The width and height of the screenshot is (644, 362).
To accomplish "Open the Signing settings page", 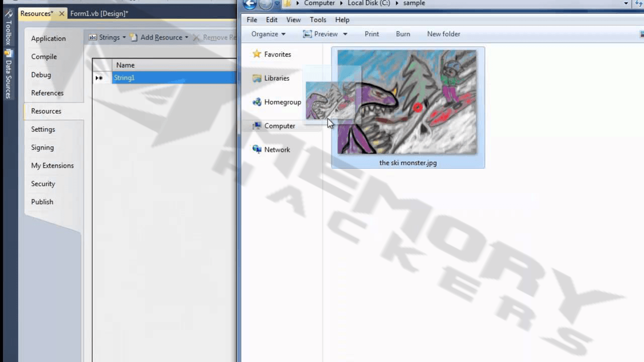I will [42, 147].
